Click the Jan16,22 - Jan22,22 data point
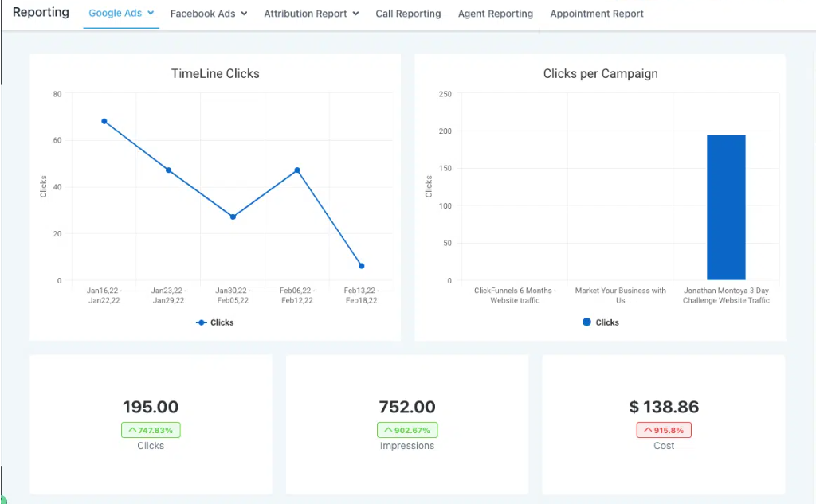The image size is (816, 504). tap(104, 121)
